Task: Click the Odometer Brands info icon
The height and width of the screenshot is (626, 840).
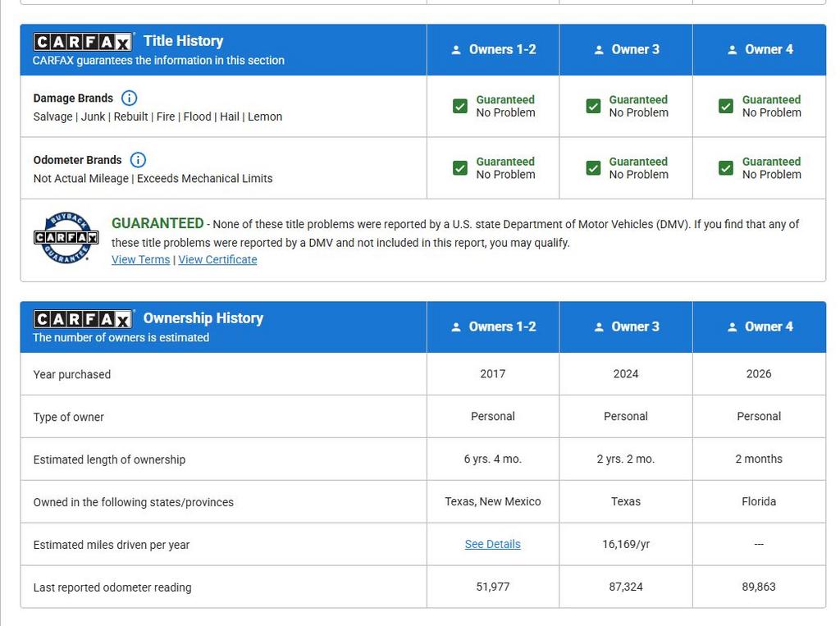Action: 138,160
